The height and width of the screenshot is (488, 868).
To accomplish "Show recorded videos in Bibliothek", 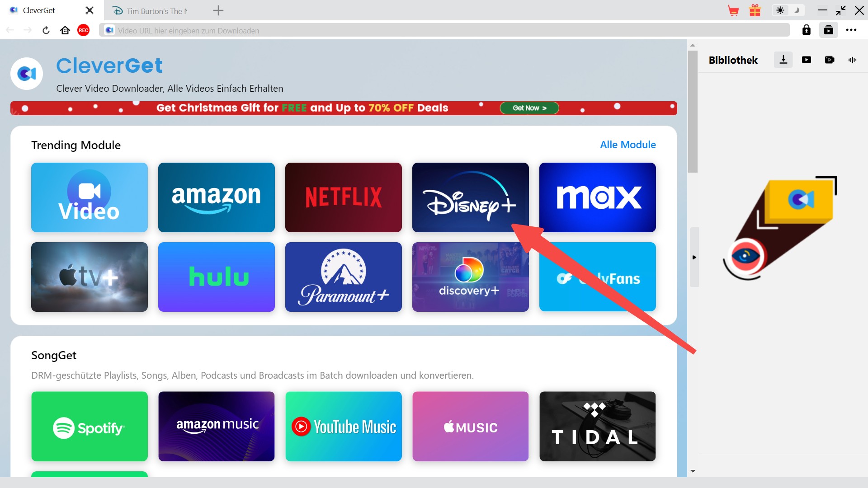I will pyautogui.click(x=830, y=60).
